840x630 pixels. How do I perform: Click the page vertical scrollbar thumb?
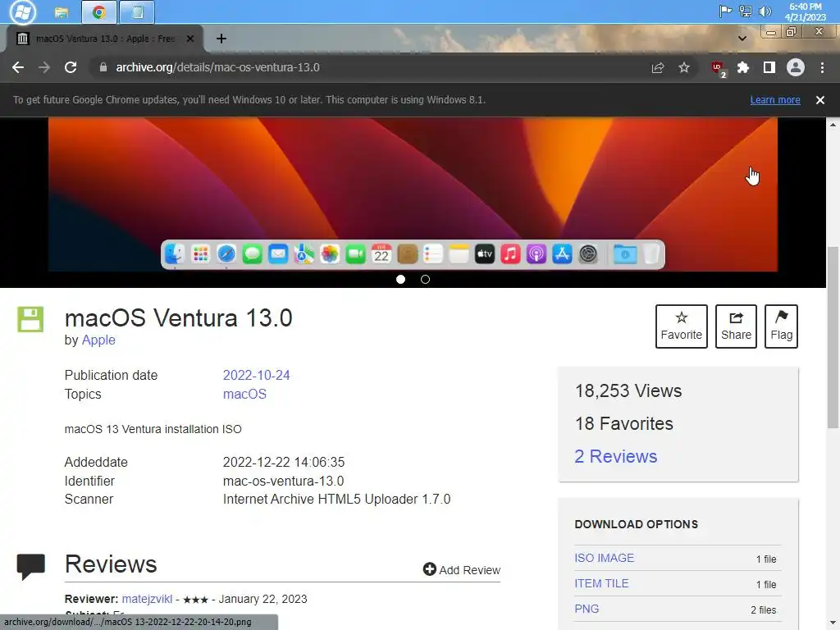point(833,337)
